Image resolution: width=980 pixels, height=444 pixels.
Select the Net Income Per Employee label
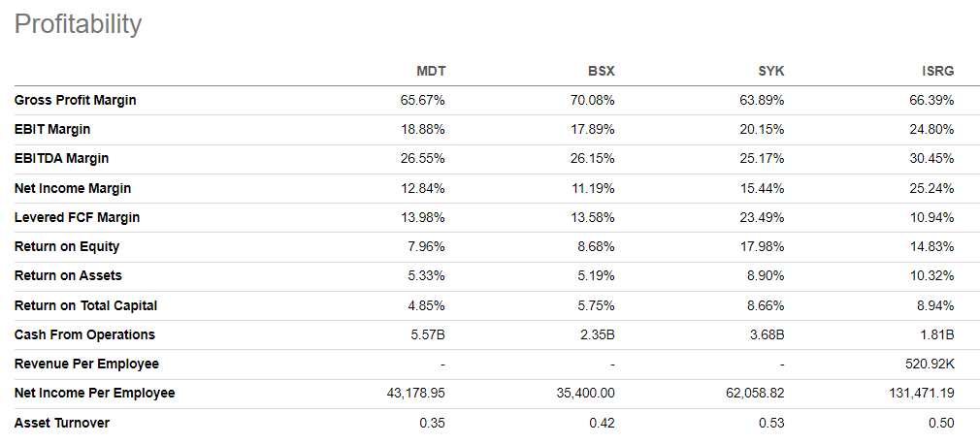tap(94, 393)
